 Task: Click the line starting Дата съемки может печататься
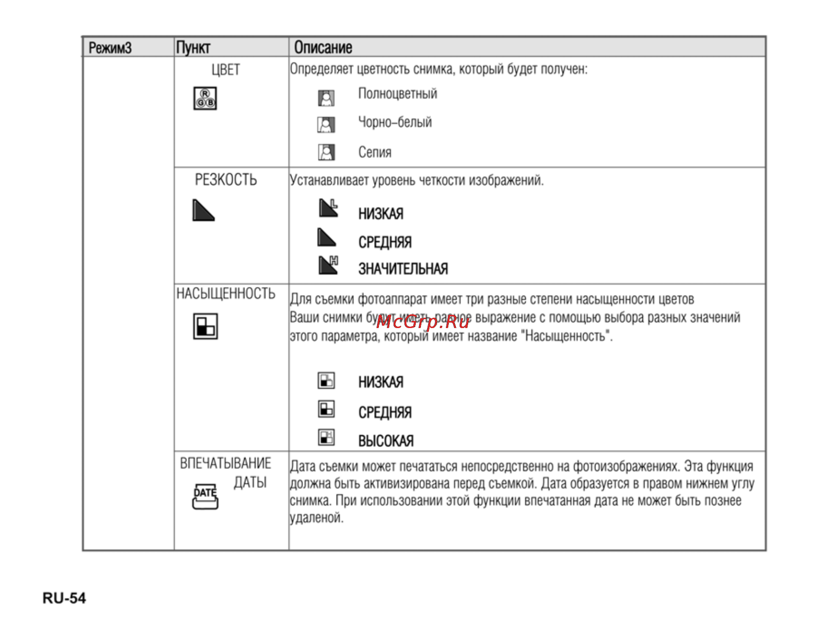[x=521, y=466]
